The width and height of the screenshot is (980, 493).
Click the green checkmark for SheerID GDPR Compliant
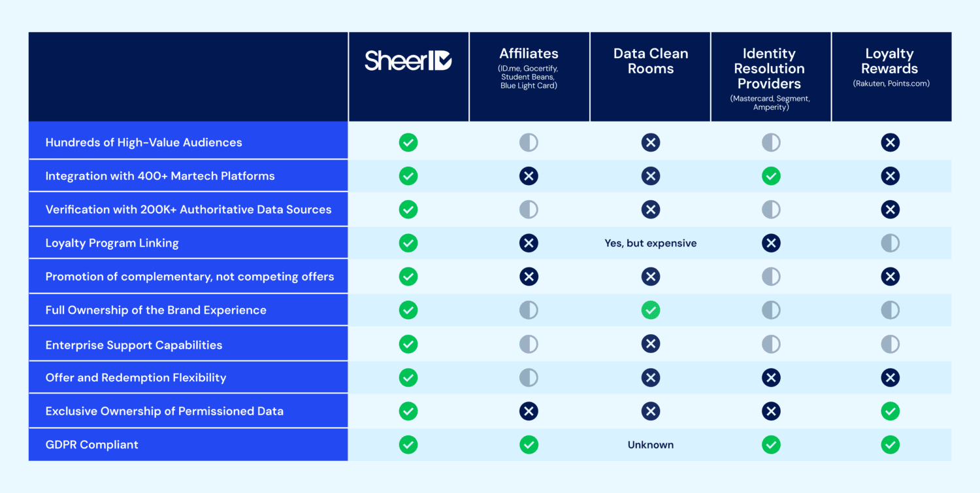tap(408, 445)
